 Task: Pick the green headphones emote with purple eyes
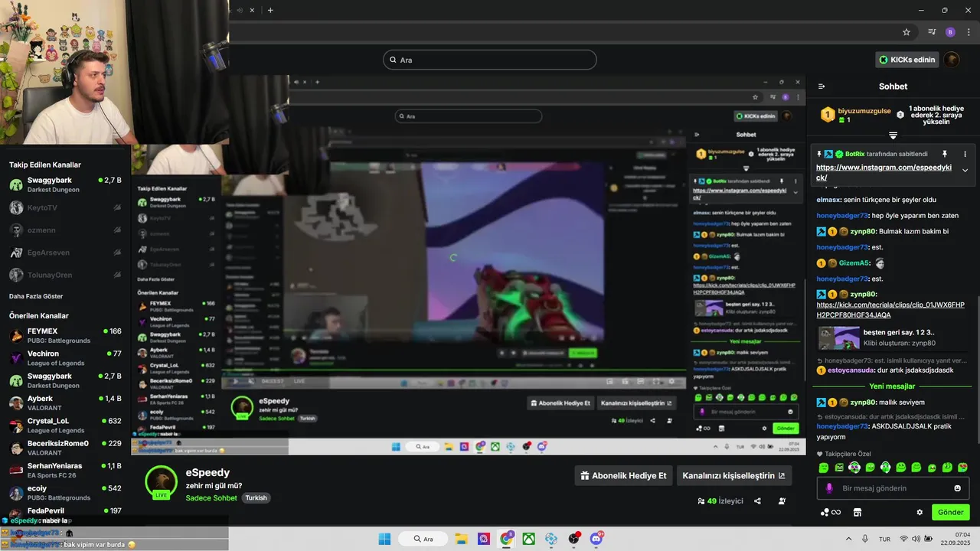854,468
